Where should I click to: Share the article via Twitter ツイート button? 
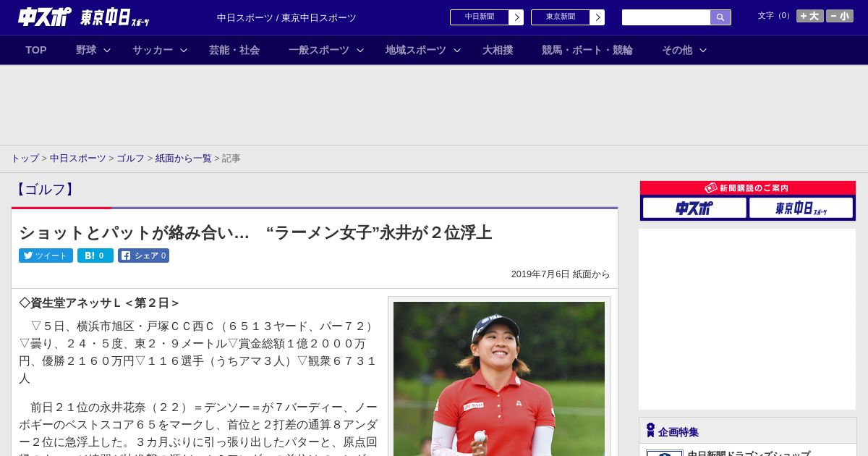click(46, 256)
